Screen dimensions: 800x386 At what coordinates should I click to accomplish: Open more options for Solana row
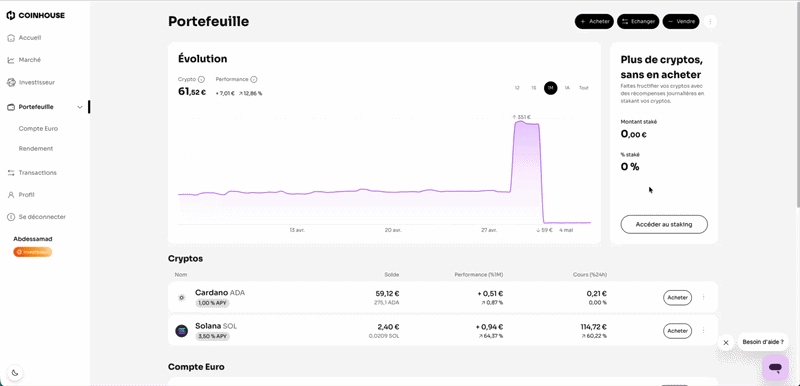pyautogui.click(x=704, y=331)
